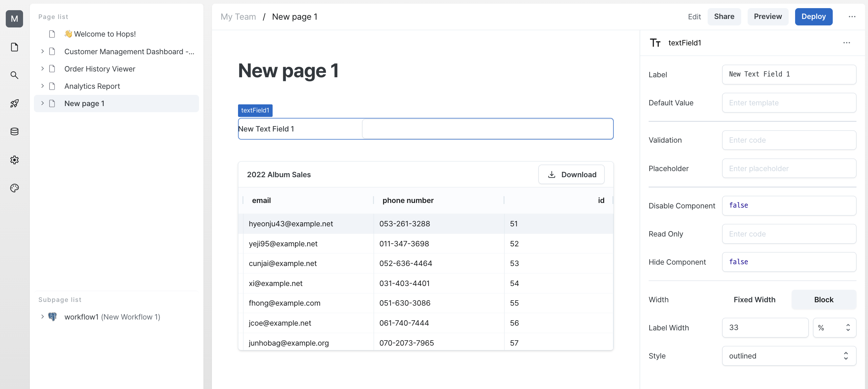Open theme palette icon in sidebar

click(14, 188)
